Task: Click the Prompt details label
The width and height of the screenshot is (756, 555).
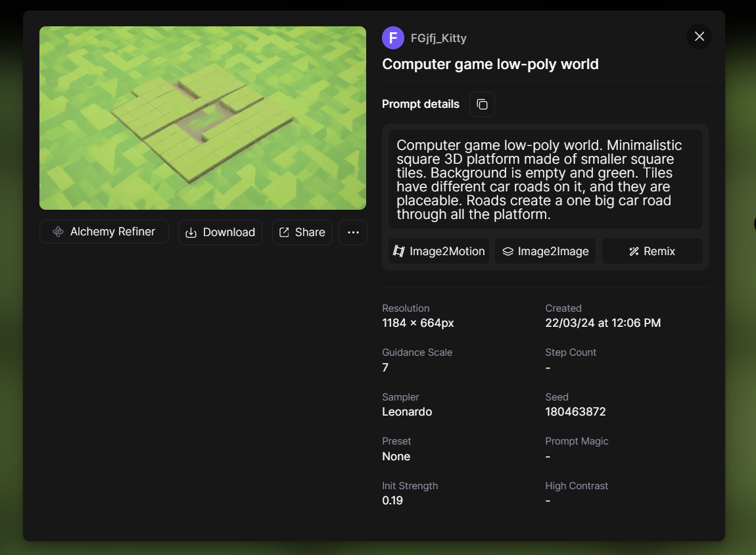Action: coord(421,105)
